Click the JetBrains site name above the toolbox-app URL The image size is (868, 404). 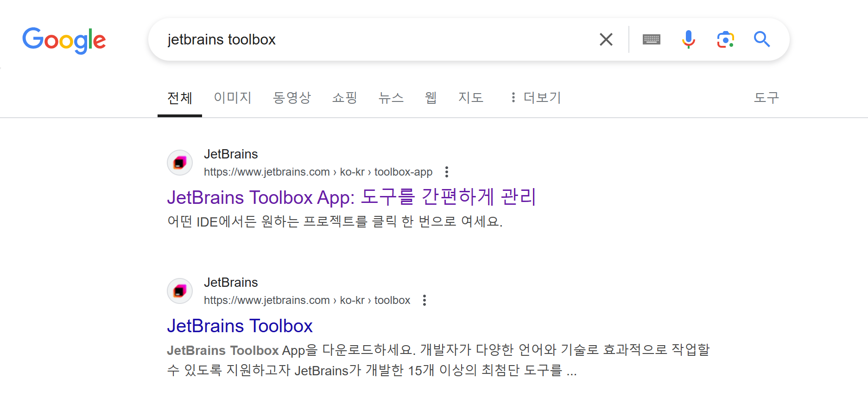[x=231, y=154]
